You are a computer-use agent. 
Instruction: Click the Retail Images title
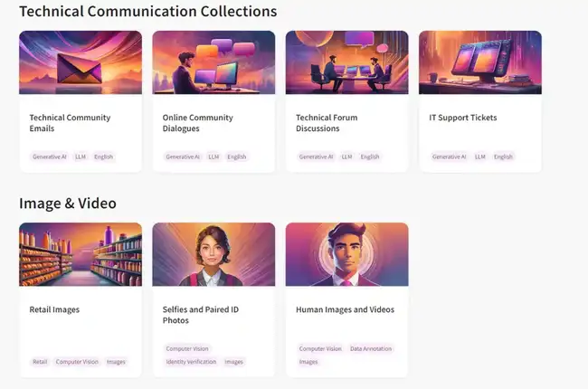[54, 309]
